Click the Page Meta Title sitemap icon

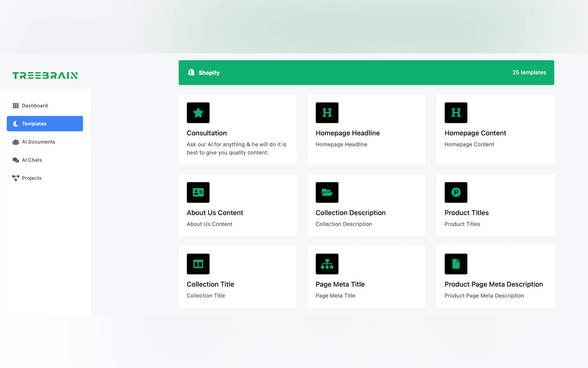coord(327,264)
